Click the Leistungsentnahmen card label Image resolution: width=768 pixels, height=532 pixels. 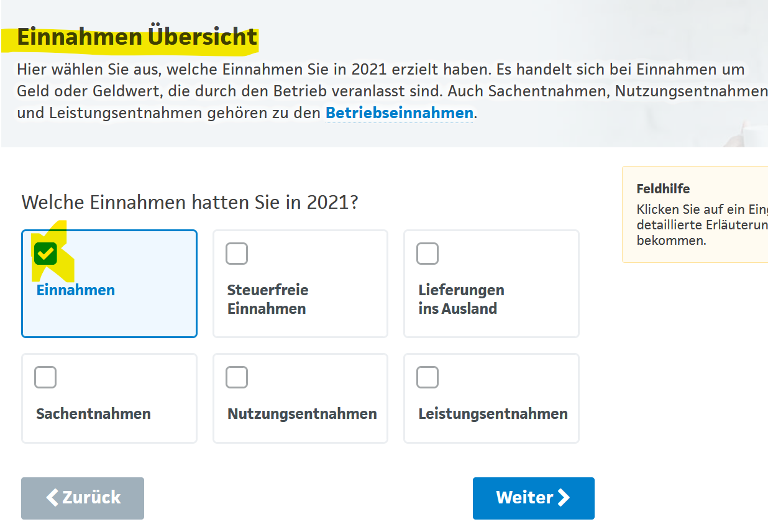tap(493, 414)
